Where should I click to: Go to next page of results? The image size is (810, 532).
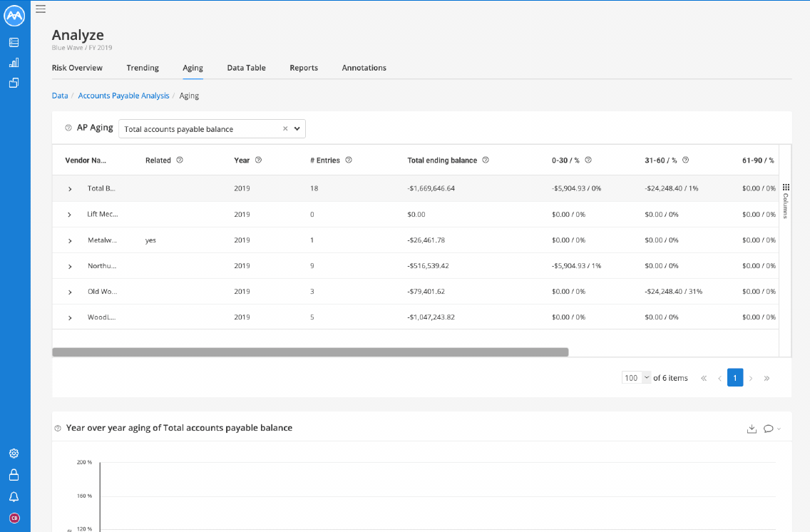[751, 378]
